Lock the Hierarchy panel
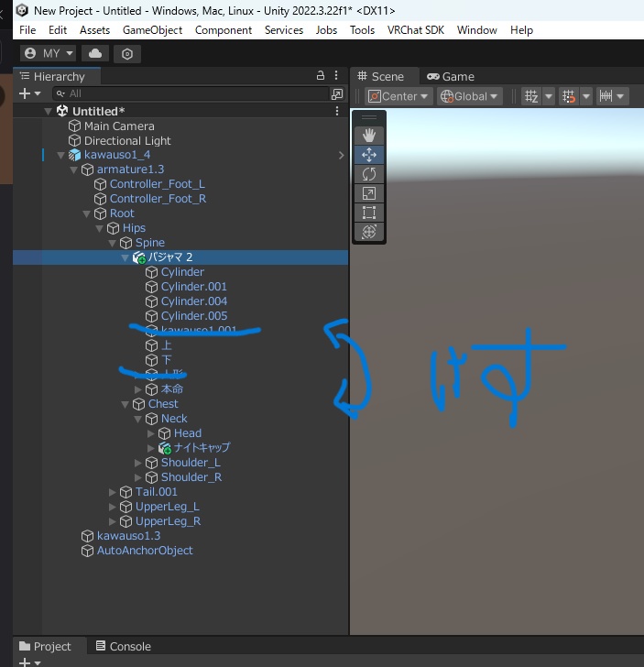This screenshot has height=667, width=644. [321, 76]
